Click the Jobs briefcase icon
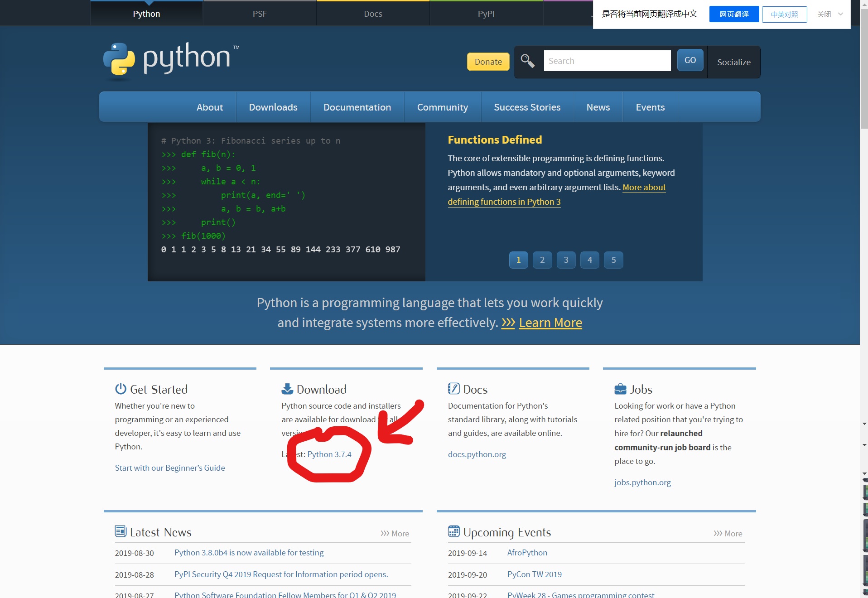The image size is (868, 598). coord(620,389)
